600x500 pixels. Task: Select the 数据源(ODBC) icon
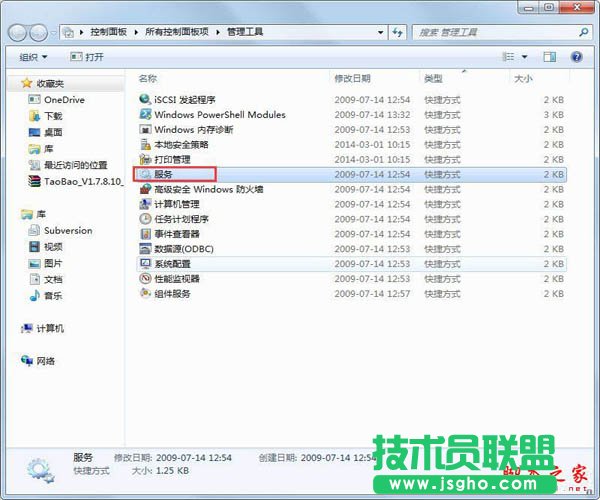point(145,249)
